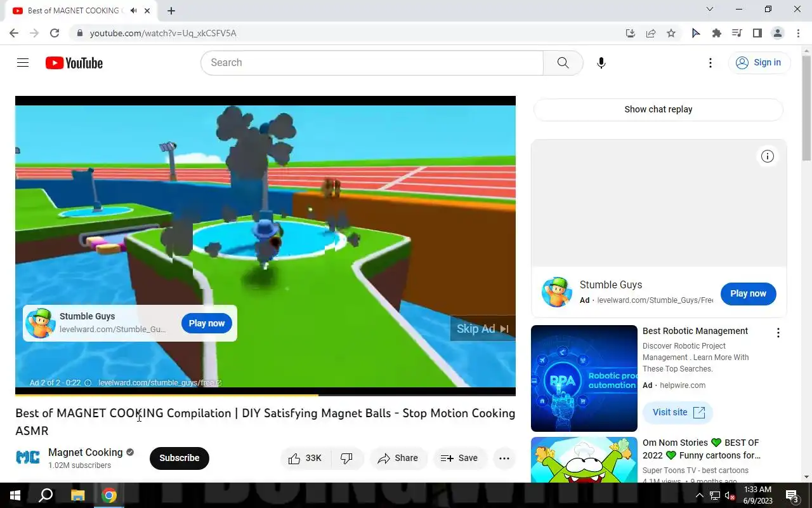Go back in browser

(14, 33)
